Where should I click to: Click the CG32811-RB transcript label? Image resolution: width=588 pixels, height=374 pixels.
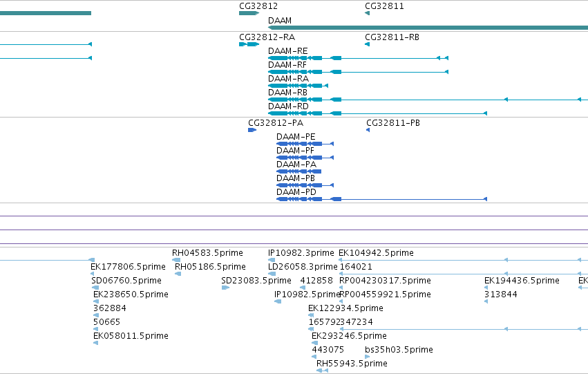point(392,37)
